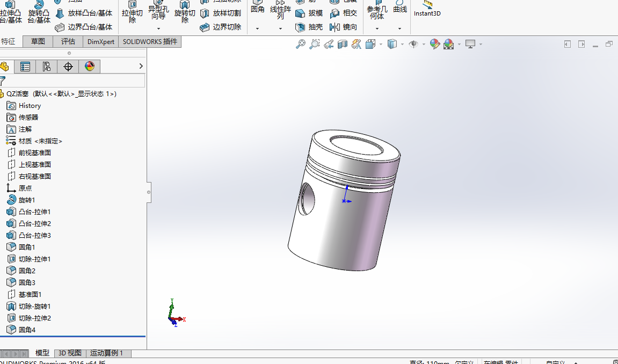Select the Zoom to Fit icon
This screenshot has height=364, width=618.
301,44
